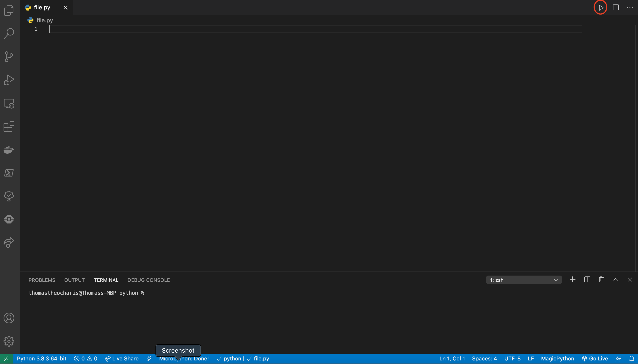Select the PROBLEMS tab

click(x=42, y=280)
